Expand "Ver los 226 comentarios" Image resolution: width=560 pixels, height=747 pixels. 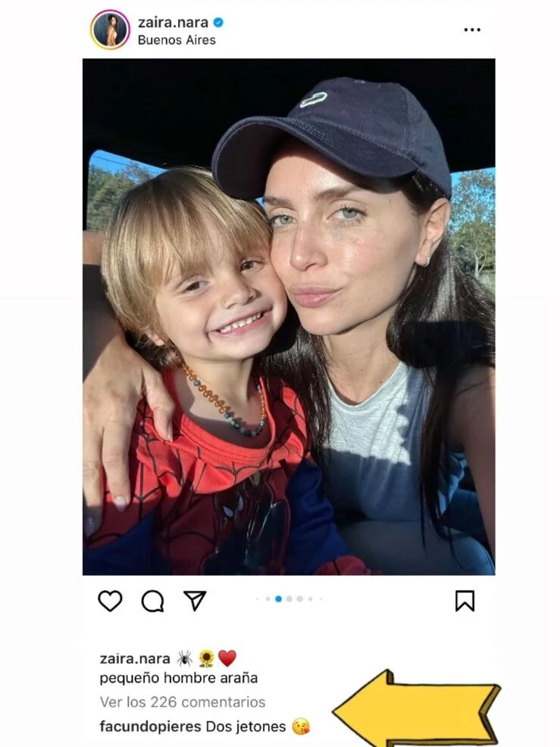tap(183, 702)
